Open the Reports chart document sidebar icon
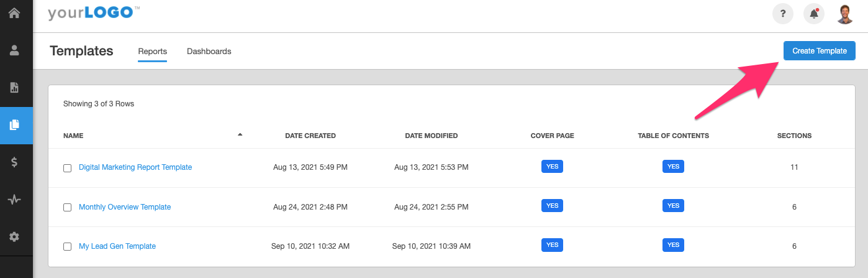Viewport: 868px width, 278px height. click(14, 87)
